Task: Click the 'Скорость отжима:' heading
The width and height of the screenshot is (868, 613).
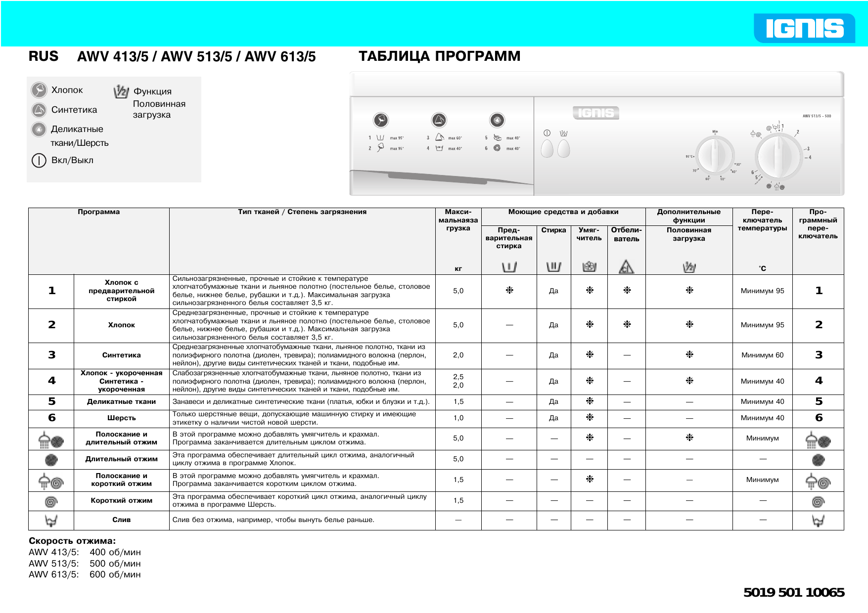Action: tap(72, 541)
